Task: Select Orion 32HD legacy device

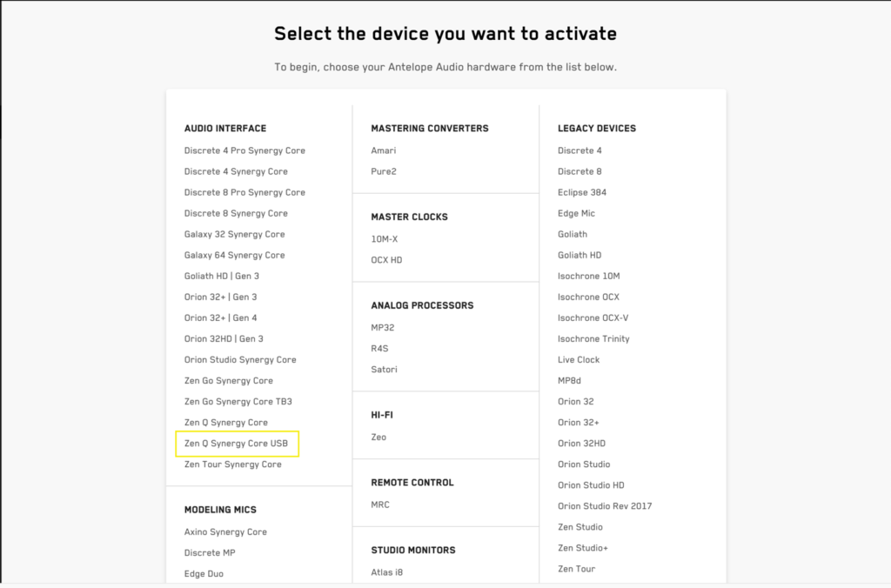Action: (x=581, y=444)
